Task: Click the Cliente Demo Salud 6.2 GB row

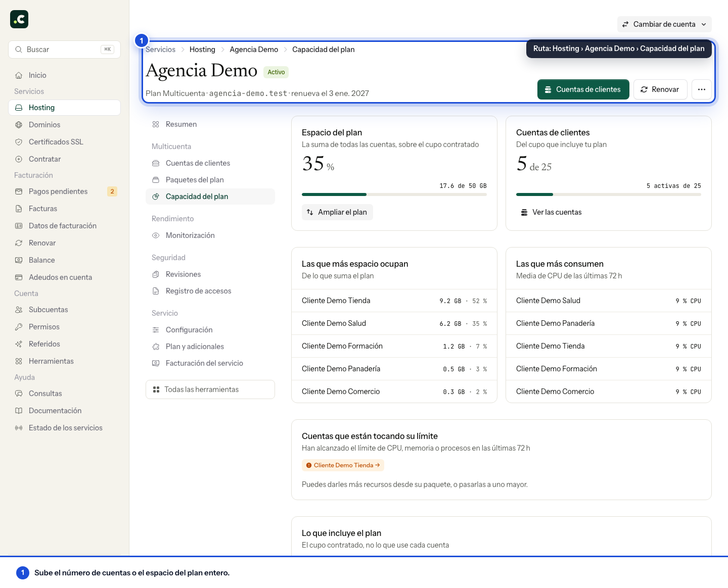Action: tap(394, 323)
